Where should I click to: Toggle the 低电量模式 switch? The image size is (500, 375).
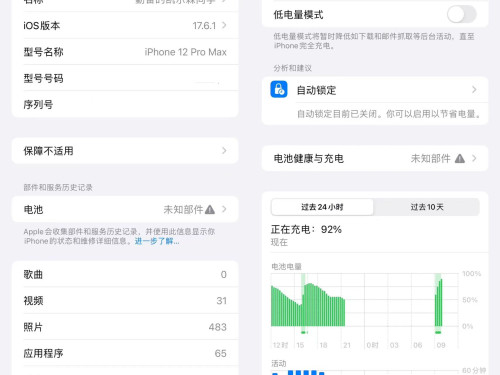point(461,15)
